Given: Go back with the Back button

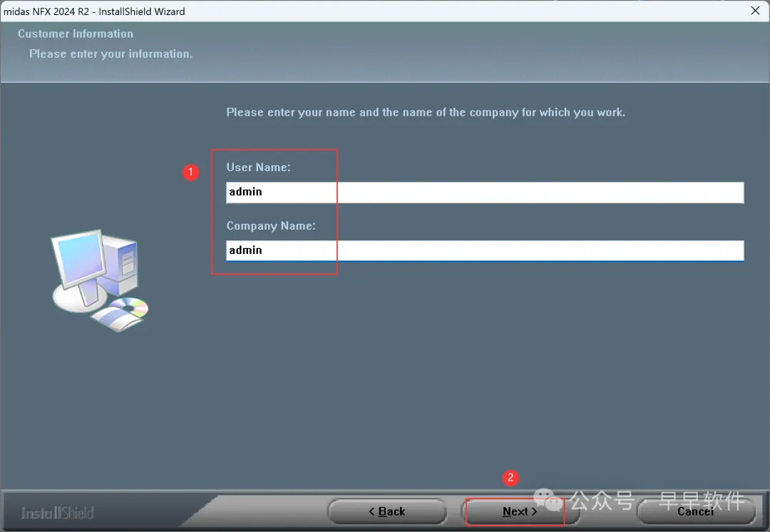Looking at the screenshot, I should coord(387,511).
